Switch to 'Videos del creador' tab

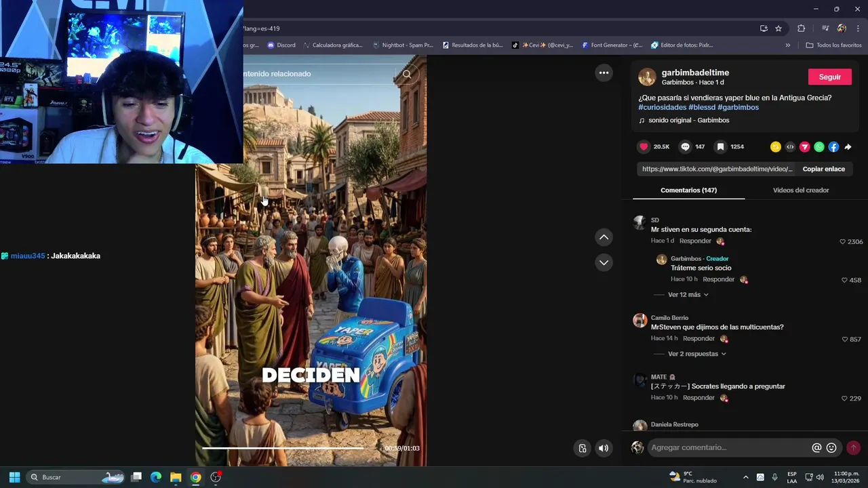[801, 190]
